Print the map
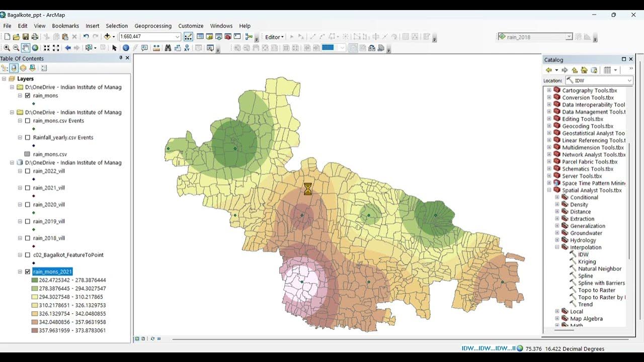644x362 pixels. pyautogui.click(x=35, y=37)
